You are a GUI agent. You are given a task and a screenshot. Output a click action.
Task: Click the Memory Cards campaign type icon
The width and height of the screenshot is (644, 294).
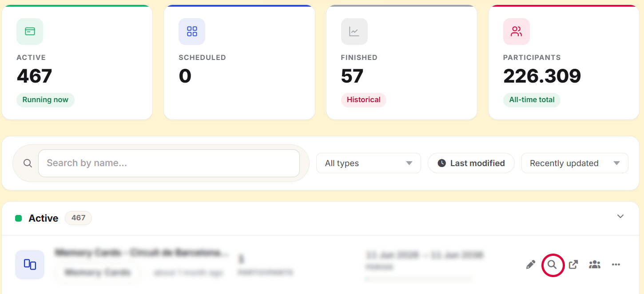point(30,265)
